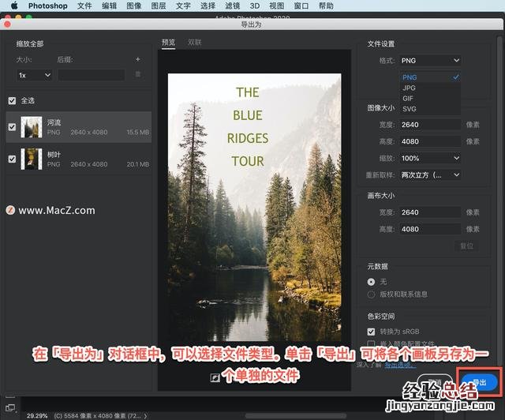This screenshot has width=505, height=420.
Task: Open the 图层 menu
Action: pyautogui.click(x=159, y=6)
